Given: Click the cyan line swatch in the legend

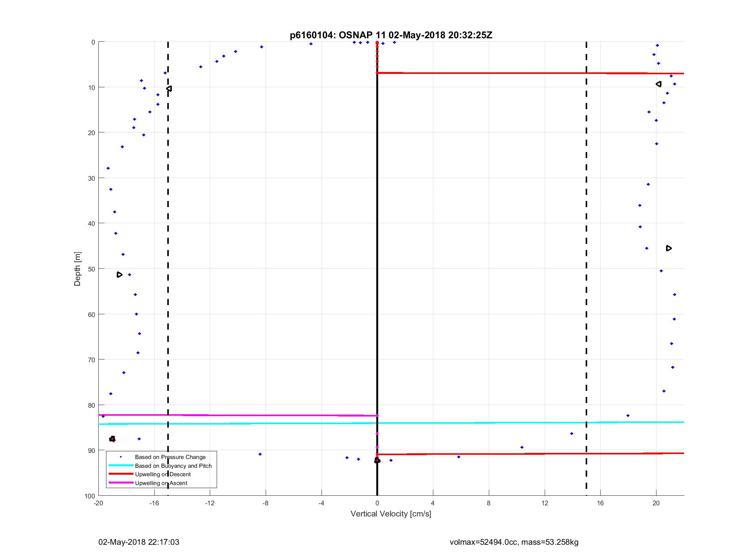Looking at the screenshot, I should (121, 466).
